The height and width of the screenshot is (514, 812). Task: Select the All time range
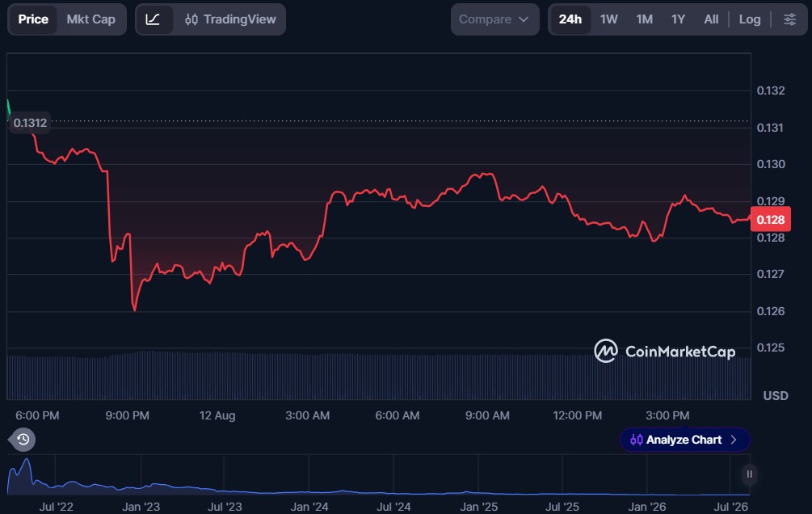pos(711,19)
